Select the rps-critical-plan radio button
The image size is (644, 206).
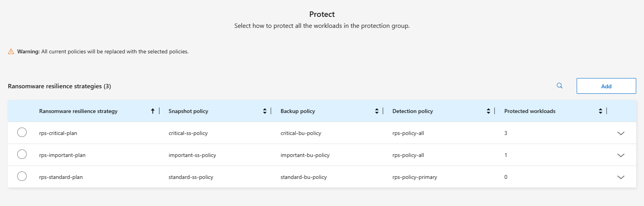pos(22,133)
